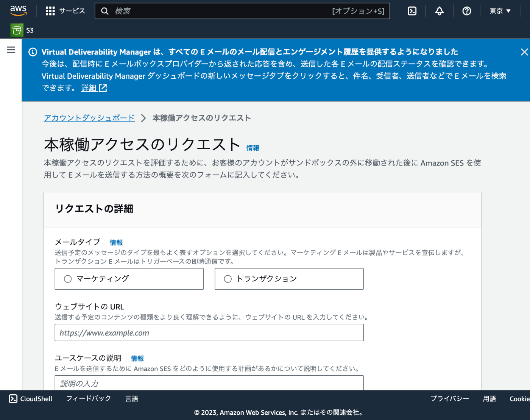This screenshot has height=420, width=530.
Task: Open CloudShell from the top bar icon
Action: point(412,11)
